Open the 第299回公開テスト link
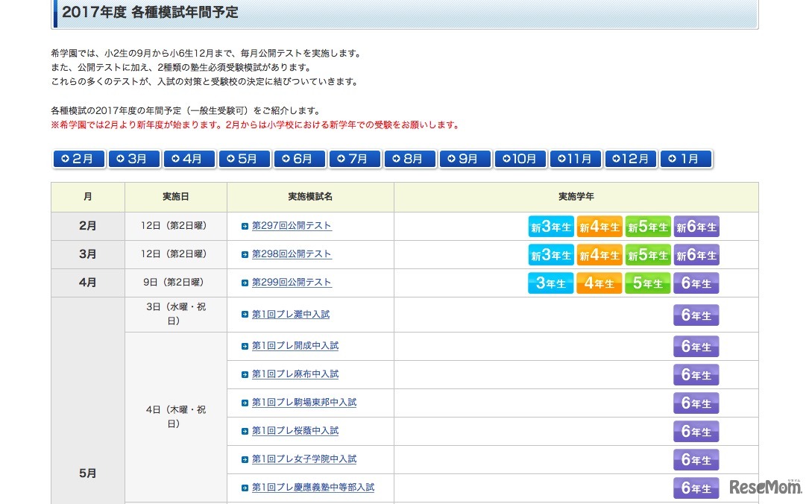The image size is (812, 504). pyautogui.click(x=292, y=283)
